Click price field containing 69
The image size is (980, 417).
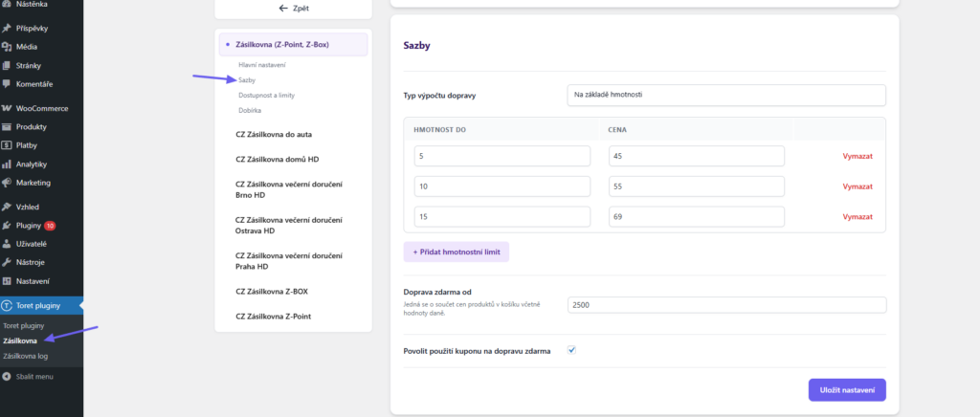tap(697, 216)
